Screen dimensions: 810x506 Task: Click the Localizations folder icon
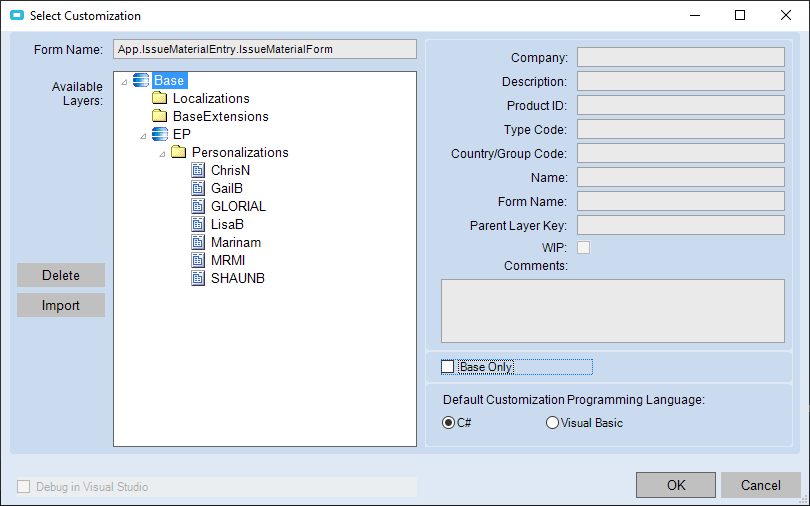point(159,99)
